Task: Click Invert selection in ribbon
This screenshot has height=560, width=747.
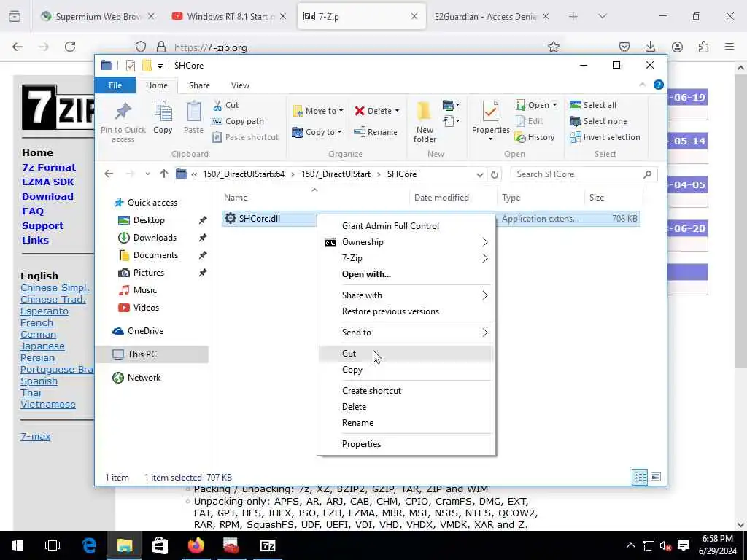Action: pyautogui.click(x=605, y=137)
